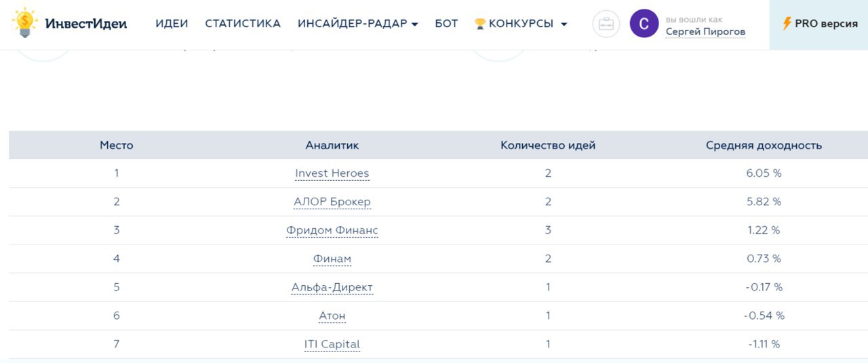Open the Альфа-Директ analyst link
Viewport: 868px width, 363px height.
coord(332,287)
